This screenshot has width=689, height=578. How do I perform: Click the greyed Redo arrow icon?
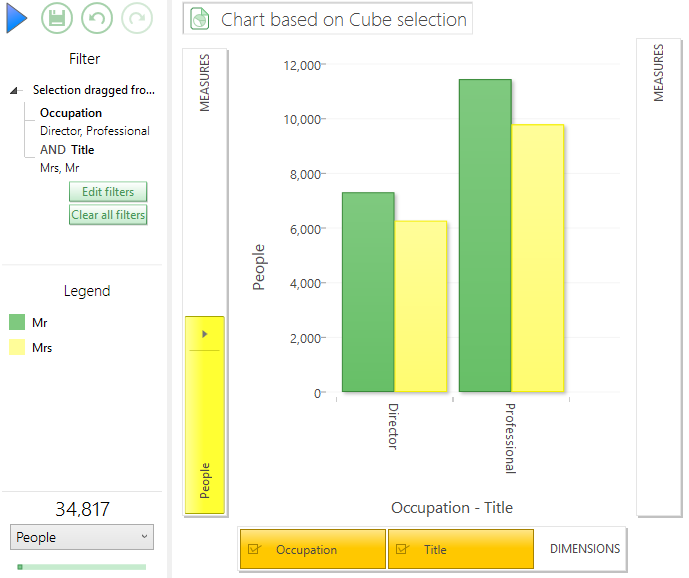click(x=137, y=18)
